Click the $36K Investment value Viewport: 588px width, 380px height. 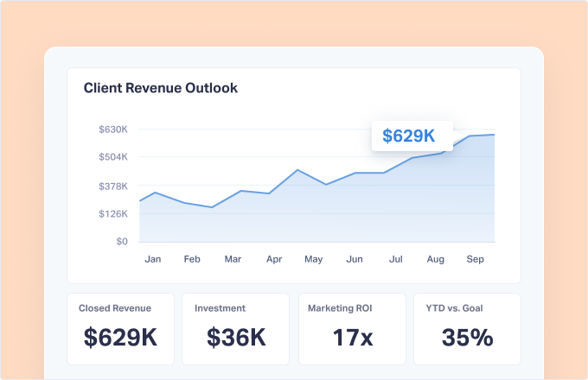click(x=236, y=338)
